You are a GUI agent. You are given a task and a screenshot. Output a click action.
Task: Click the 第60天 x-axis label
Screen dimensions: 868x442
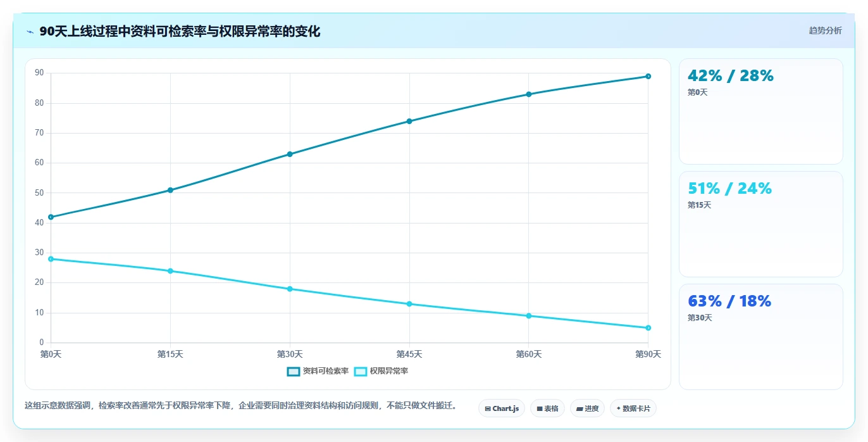[x=529, y=354]
